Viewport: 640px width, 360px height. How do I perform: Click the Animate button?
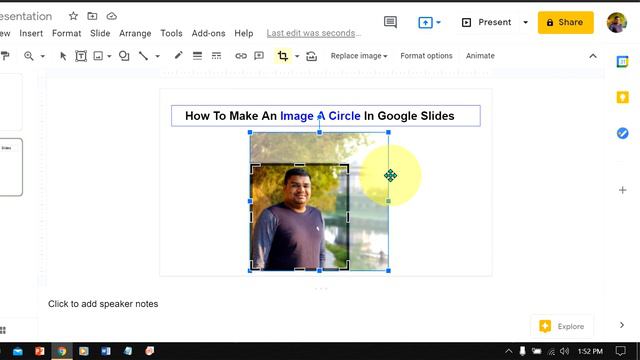pos(480,56)
